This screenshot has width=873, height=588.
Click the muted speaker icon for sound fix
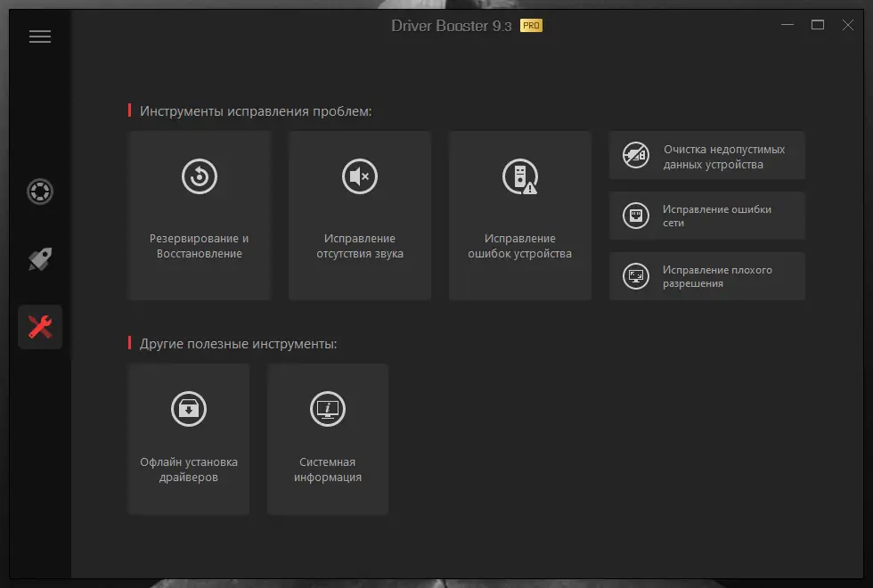coord(360,176)
